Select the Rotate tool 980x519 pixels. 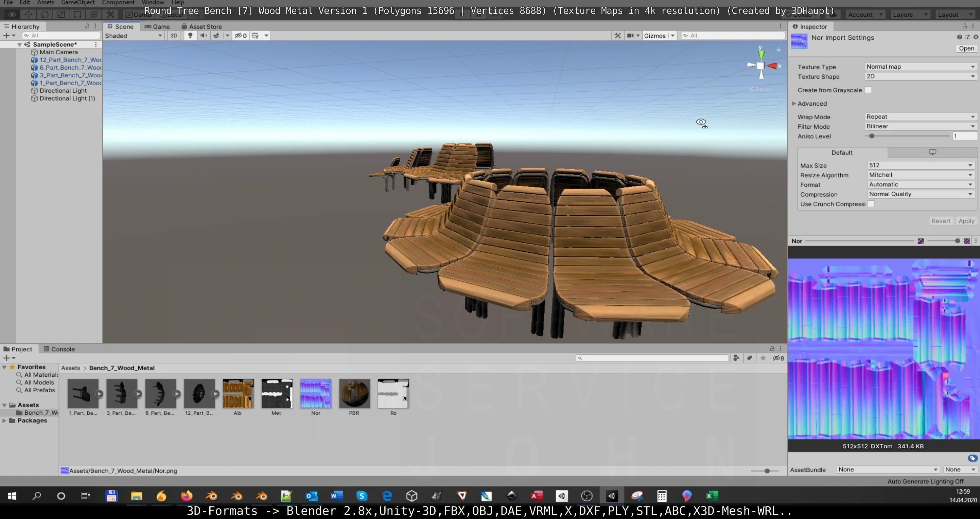(45, 15)
